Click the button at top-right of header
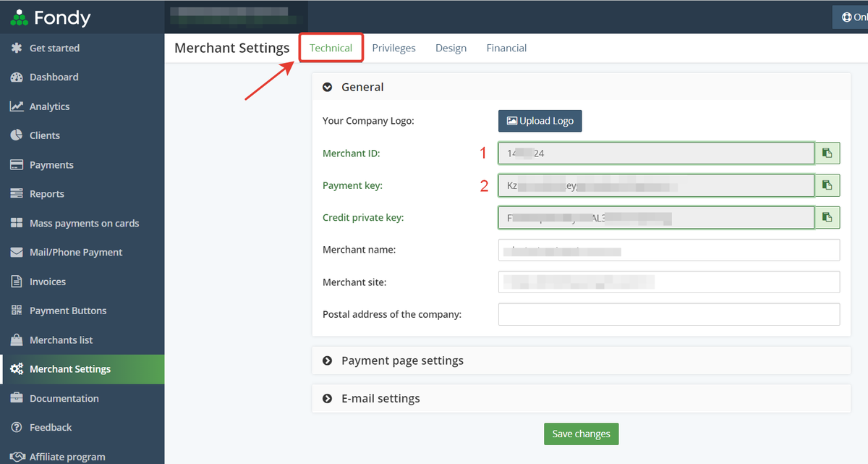868x464 pixels. coord(850,17)
